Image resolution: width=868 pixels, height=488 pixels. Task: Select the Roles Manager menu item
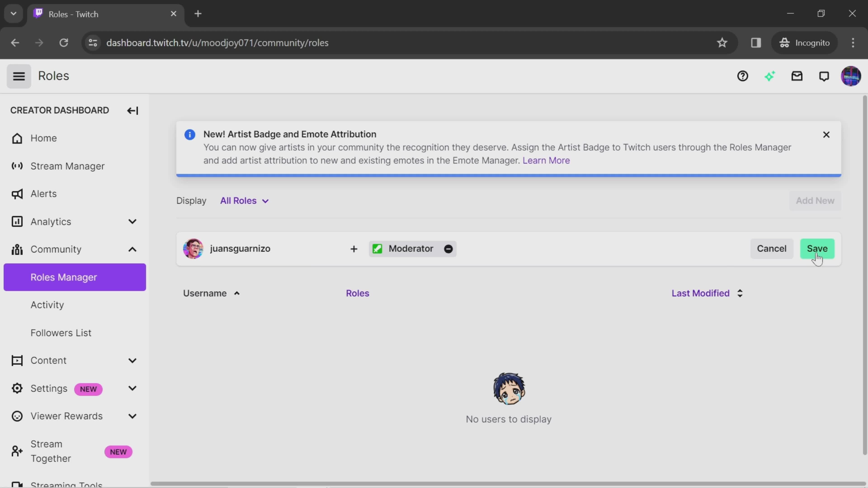coord(63,277)
